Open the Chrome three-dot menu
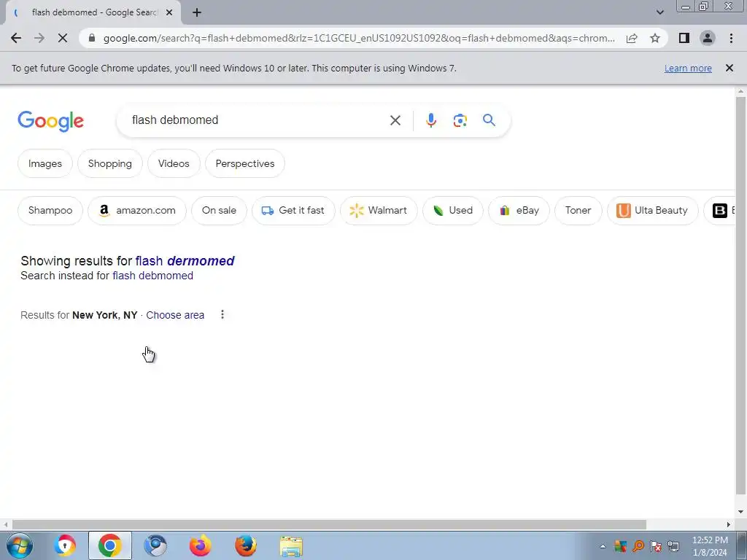This screenshot has height=560, width=747. (731, 38)
